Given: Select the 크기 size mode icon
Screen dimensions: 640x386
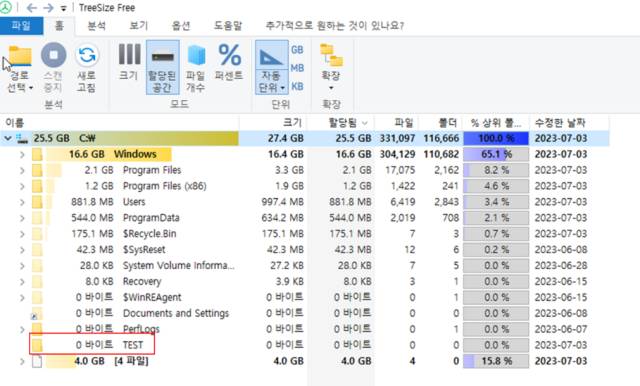Looking at the screenshot, I should click(129, 54).
